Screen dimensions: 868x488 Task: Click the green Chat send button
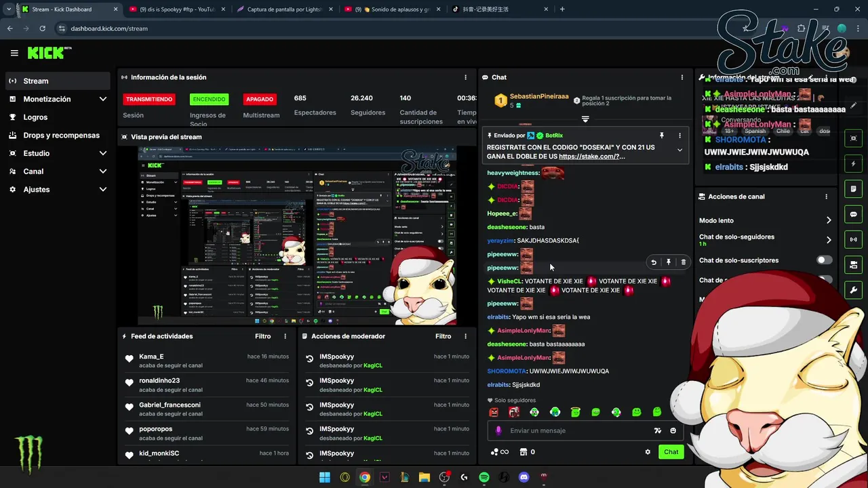tap(671, 452)
